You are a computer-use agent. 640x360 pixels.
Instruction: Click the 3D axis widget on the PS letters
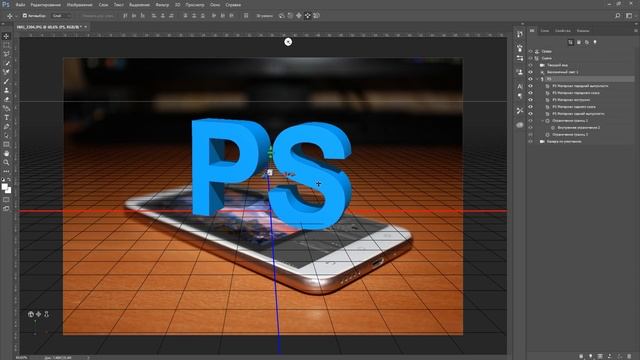(x=269, y=173)
